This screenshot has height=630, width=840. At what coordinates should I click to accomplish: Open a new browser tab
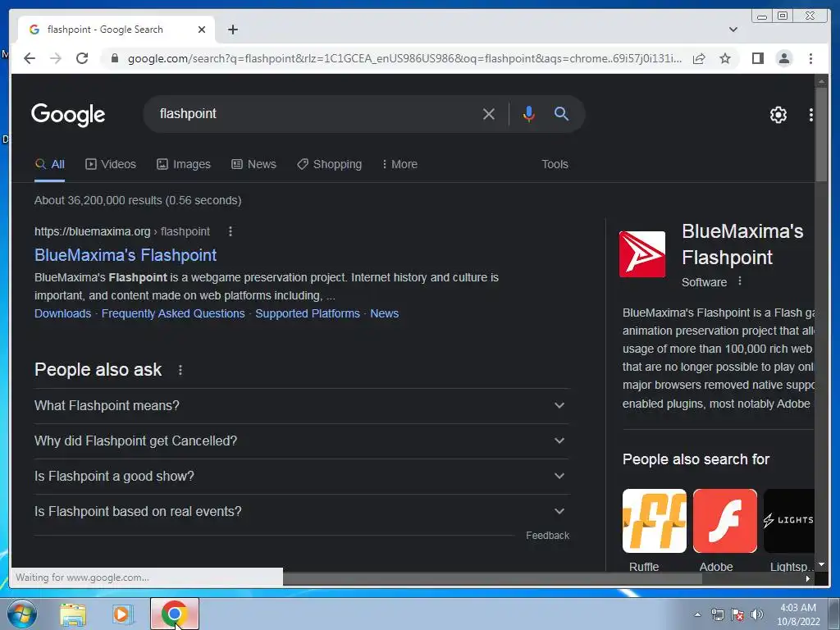232,30
